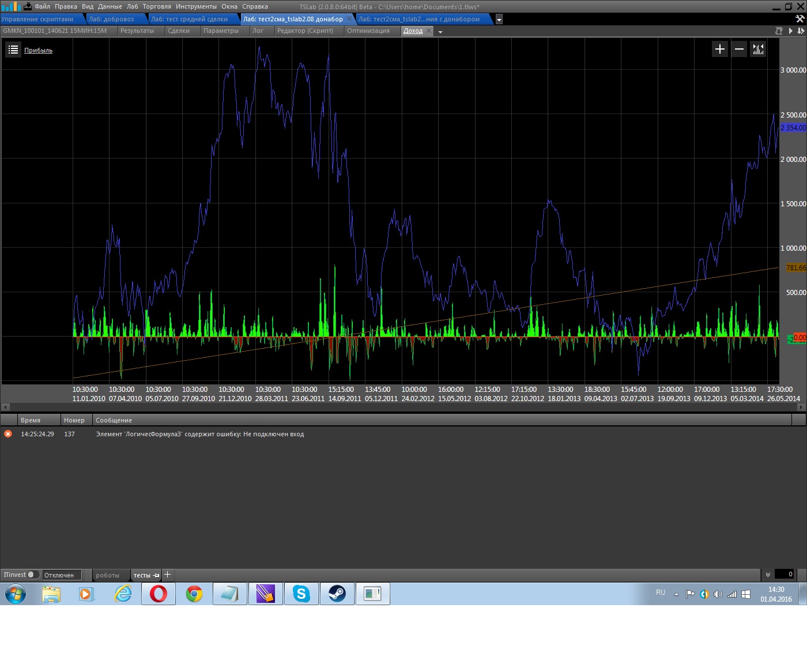807x672 pixels.
Task: Click the red error icon in message log
Action: [x=8, y=434]
